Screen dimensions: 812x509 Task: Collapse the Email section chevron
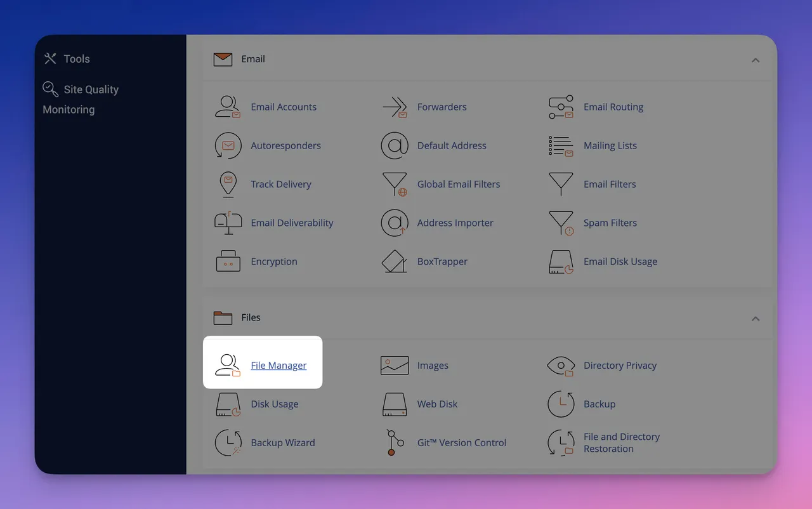tap(756, 60)
